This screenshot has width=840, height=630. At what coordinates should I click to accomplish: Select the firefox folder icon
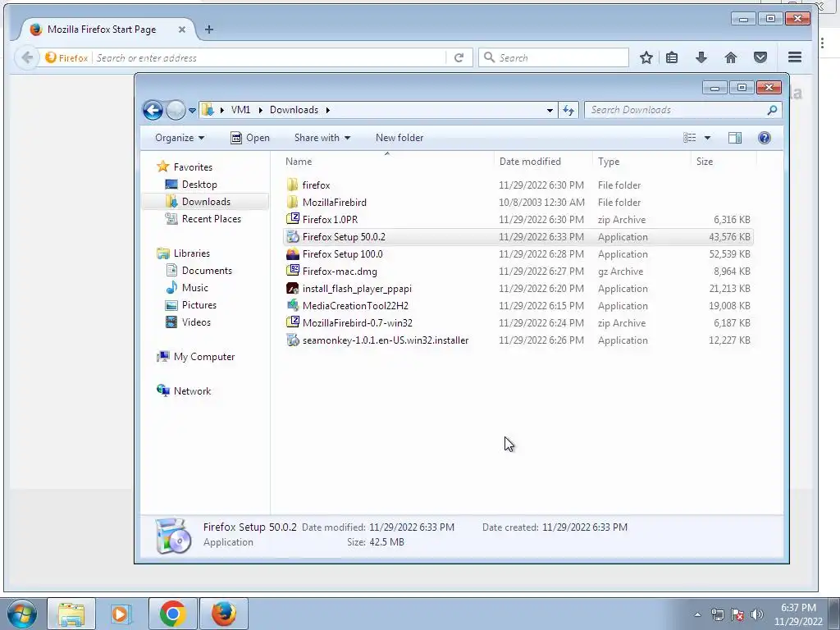(x=293, y=185)
